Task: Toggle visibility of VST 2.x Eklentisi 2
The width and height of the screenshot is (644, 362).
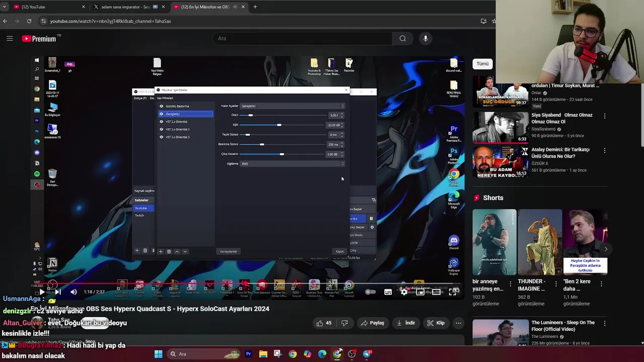Action: [162, 129]
